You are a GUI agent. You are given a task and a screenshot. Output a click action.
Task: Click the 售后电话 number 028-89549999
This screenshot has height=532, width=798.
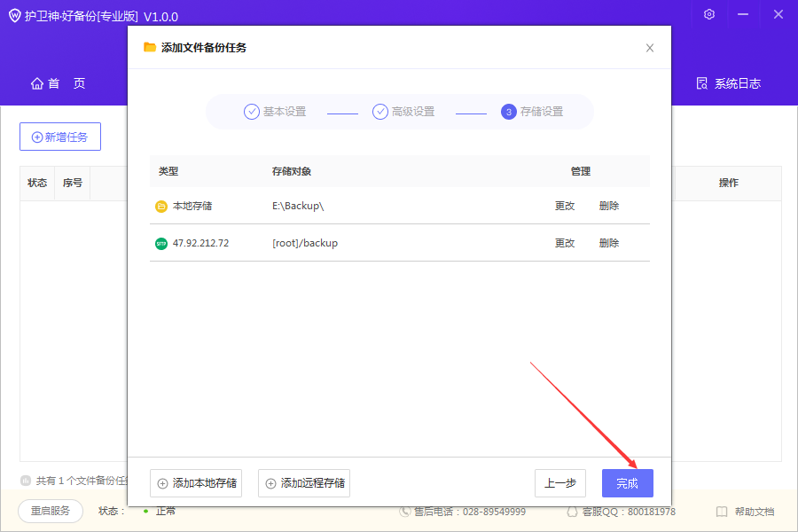[494, 512]
